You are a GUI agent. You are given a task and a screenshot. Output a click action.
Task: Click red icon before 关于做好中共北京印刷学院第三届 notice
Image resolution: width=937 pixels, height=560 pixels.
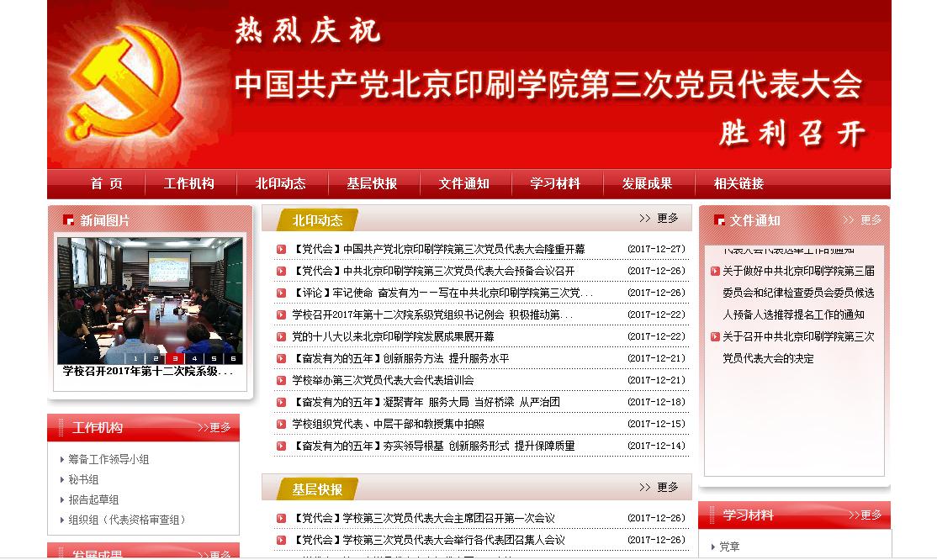pyautogui.click(x=715, y=272)
